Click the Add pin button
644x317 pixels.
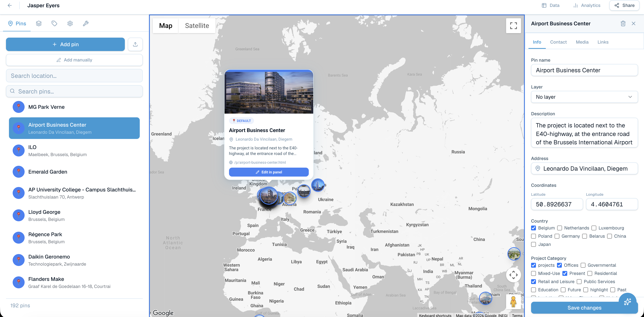65,44
